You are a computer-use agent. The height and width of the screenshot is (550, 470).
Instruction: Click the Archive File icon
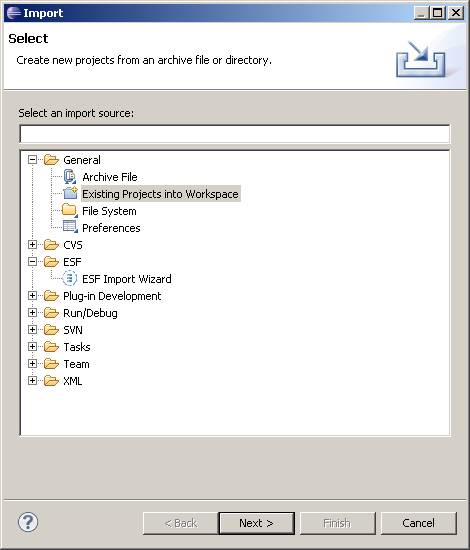tap(70, 177)
